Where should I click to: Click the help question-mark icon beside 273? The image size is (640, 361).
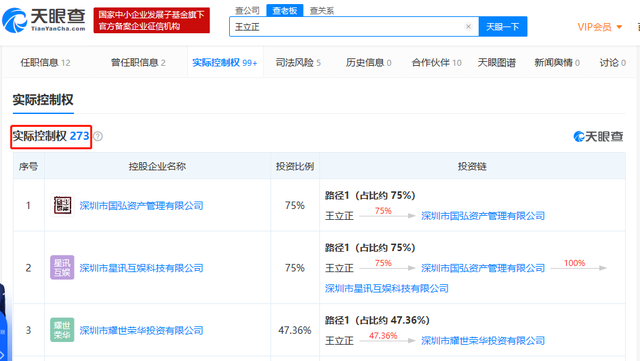(98, 136)
